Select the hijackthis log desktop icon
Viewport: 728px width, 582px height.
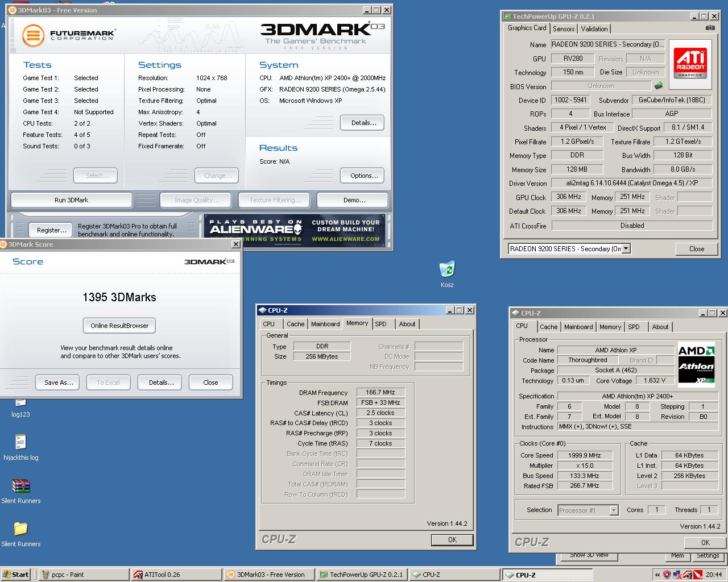tap(21, 447)
